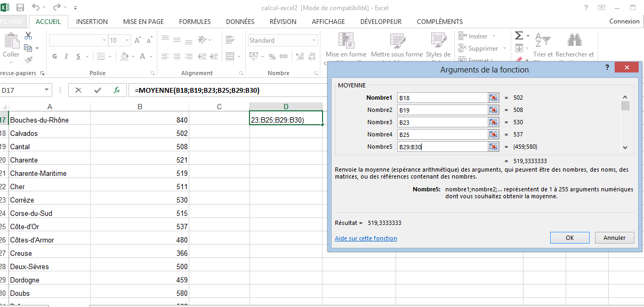Image resolution: width=644 pixels, height=307 pixels.
Task: Switch to the DONNÉES tab
Action: pos(240,22)
